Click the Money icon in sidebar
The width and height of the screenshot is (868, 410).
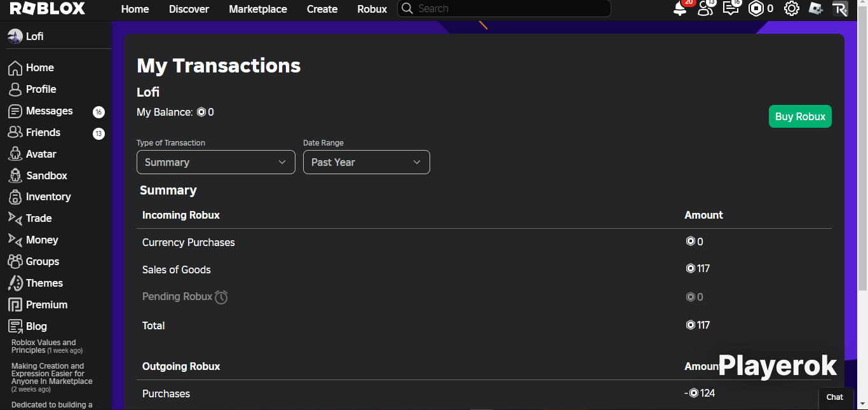(15, 240)
